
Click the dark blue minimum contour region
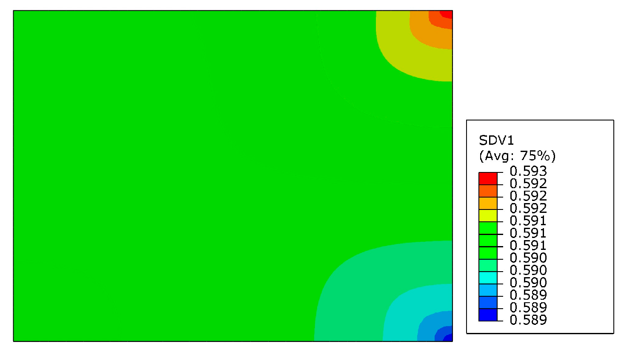pos(449,338)
